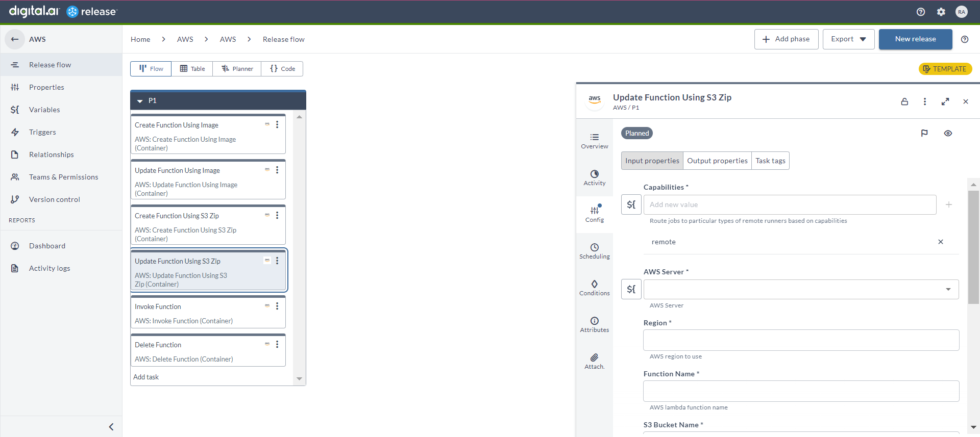Click the Capabilities 'Add new value' field
Viewport: 980px width, 437px height.
pyautogui.click(x=790, y=204)
